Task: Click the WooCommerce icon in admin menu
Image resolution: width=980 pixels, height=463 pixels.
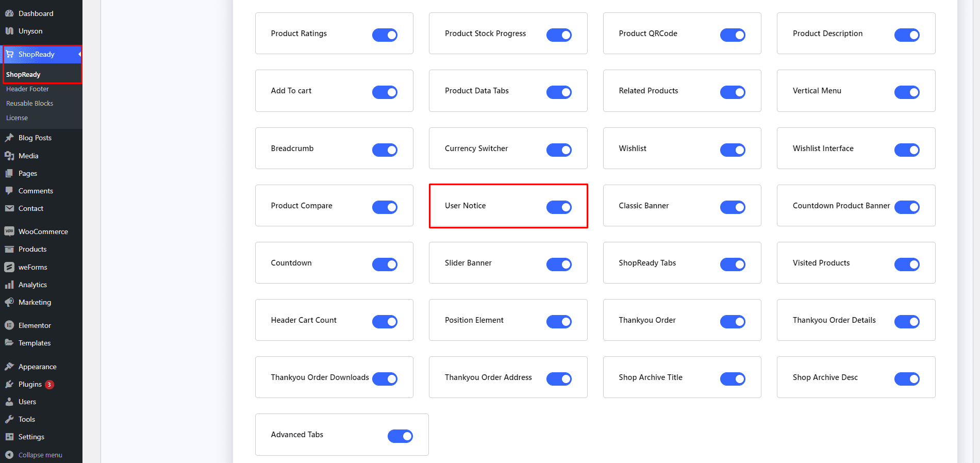Action: click(9, 231)
